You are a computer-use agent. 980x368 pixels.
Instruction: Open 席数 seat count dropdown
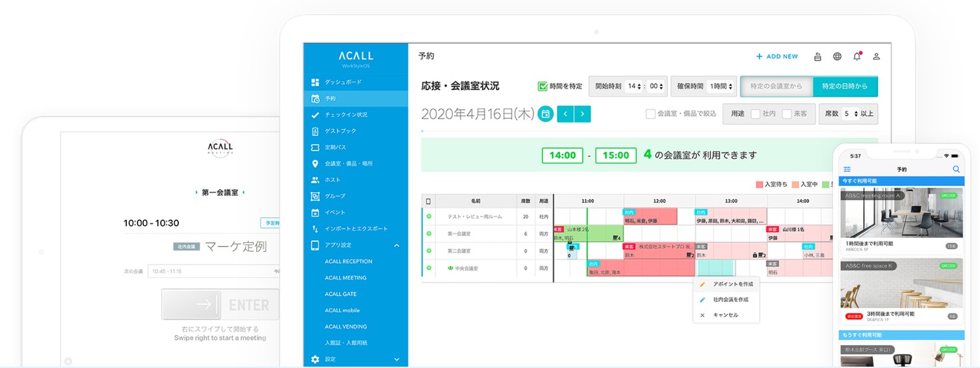tap(850, 114)
